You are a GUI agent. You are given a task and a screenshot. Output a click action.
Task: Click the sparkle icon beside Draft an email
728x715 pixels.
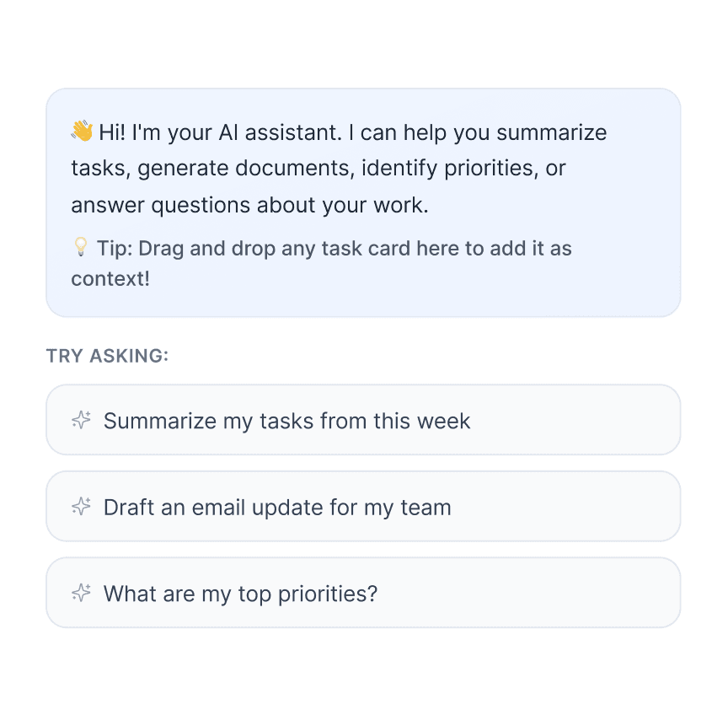(81, 507)
